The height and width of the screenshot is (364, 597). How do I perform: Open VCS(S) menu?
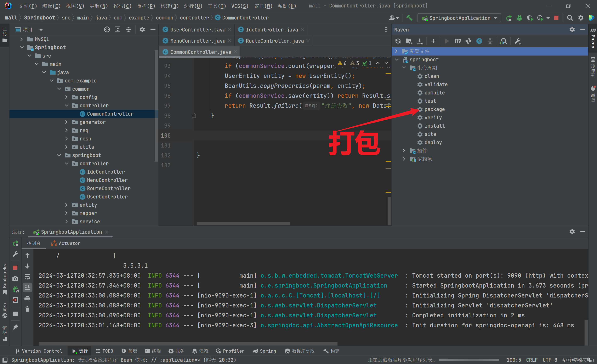click(240, 6)
